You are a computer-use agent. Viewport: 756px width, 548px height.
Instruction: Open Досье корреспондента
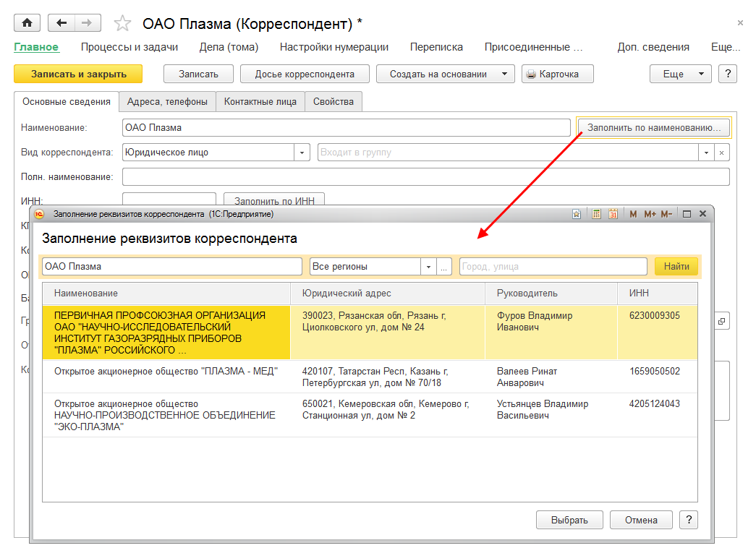[305, 74]
